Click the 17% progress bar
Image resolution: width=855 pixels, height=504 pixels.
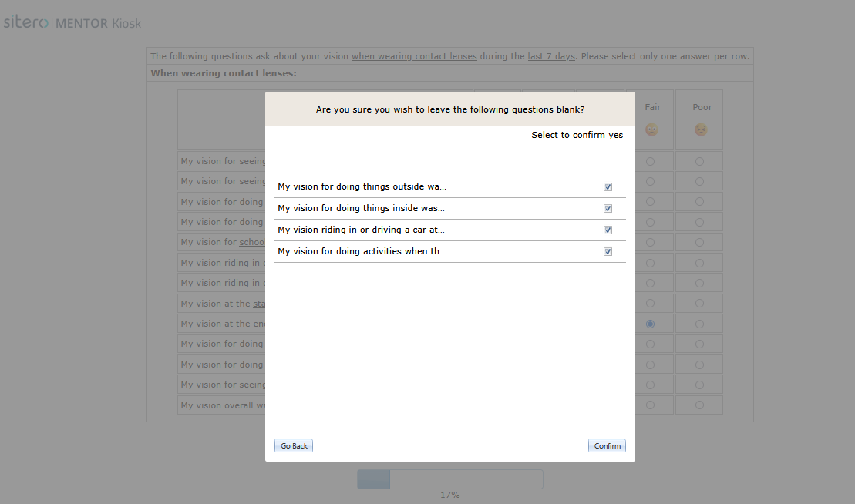[450, 479]
